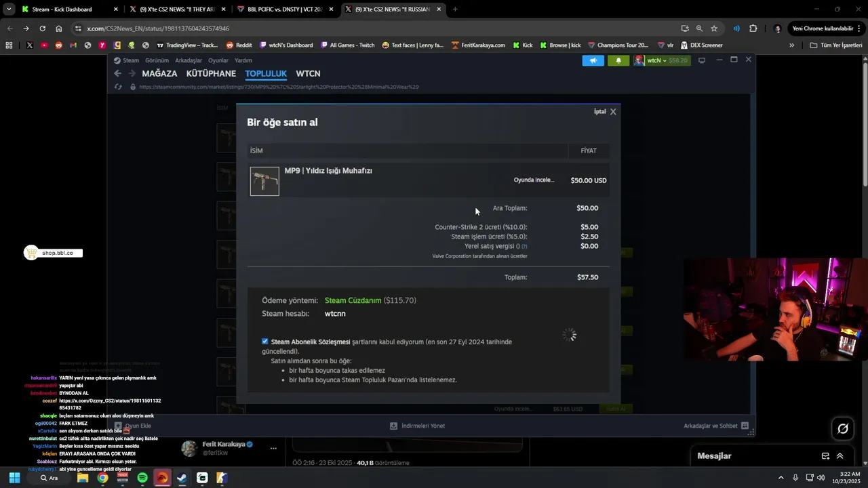
Task: Click Oyun Ekle in Steam footer
Action: pyautogui.click(x=133, y=426)
